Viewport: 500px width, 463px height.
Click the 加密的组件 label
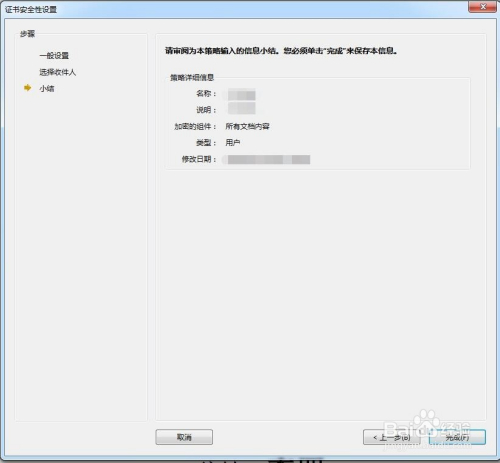point(195,126)
